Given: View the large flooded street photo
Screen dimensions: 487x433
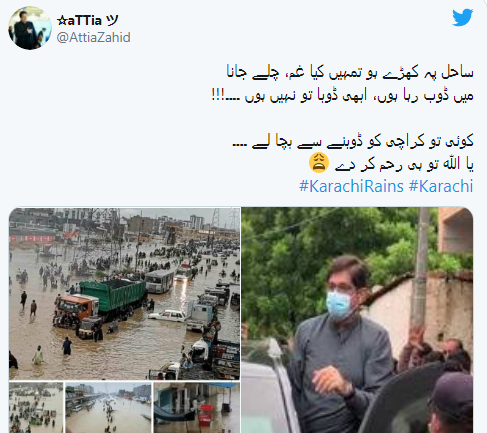Looking at the screenshot, I should 124,294.
